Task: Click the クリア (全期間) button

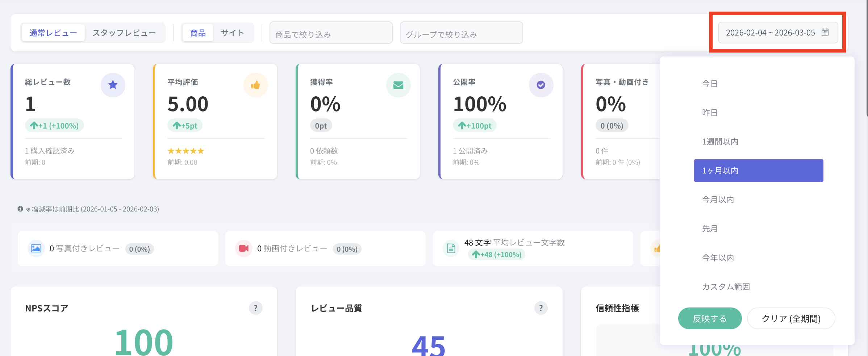Action: (791, 319)
